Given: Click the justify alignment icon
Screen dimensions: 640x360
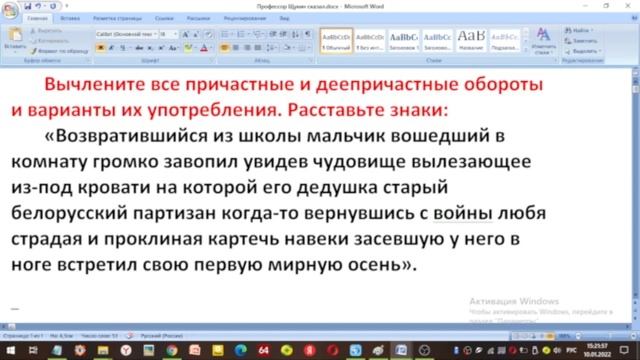Looking at the screenshot, I should pos(258,48).
